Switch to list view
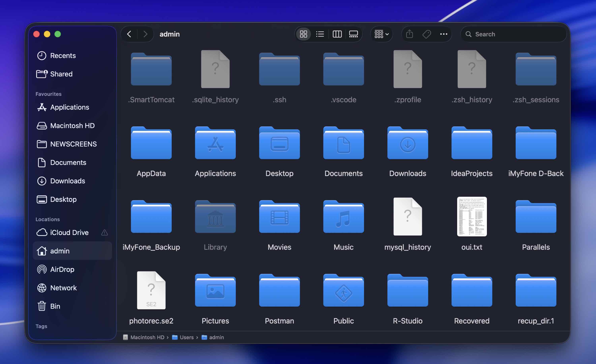Image resolution: width=596 pixels, height=364 pixels. coord(320,34)
